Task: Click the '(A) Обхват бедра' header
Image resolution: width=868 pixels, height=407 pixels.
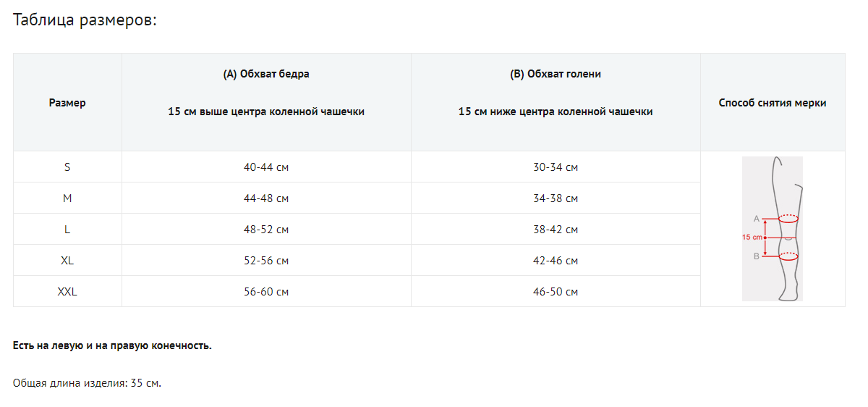Action: pos(266,74)
